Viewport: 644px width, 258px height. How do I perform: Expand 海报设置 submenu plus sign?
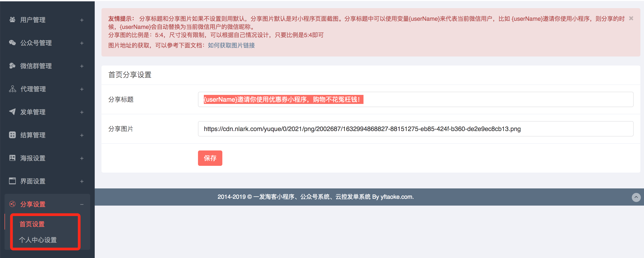pyautogui.click(x=82, y=158)
